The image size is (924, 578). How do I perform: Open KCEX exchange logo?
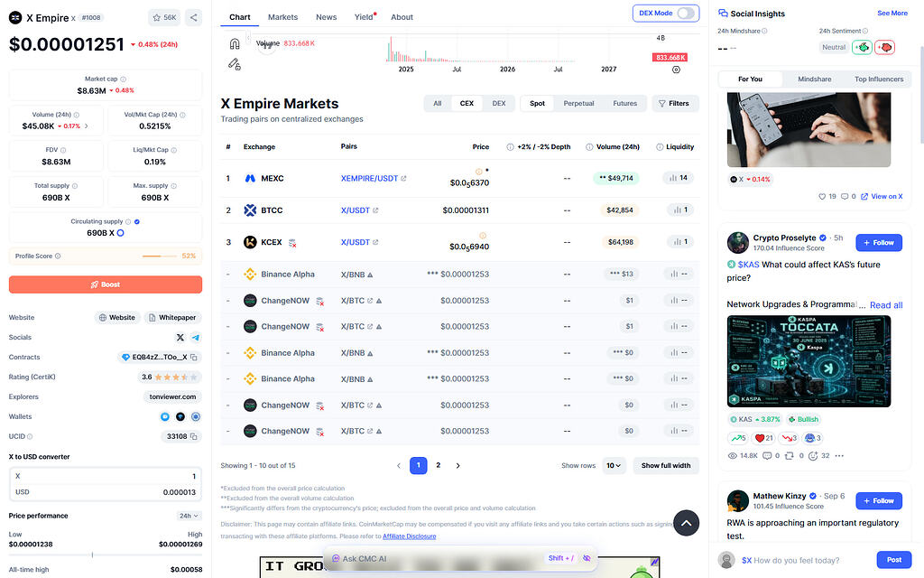[250, 242]
